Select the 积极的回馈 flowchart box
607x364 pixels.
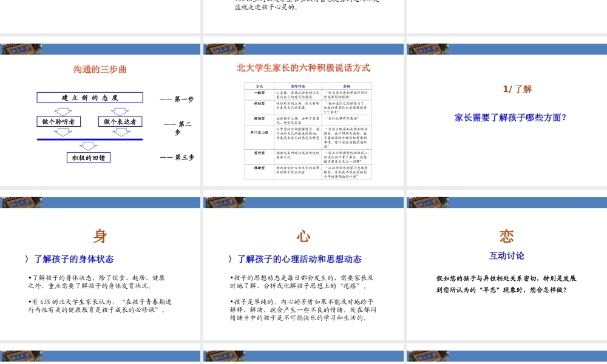coord(89,158)
